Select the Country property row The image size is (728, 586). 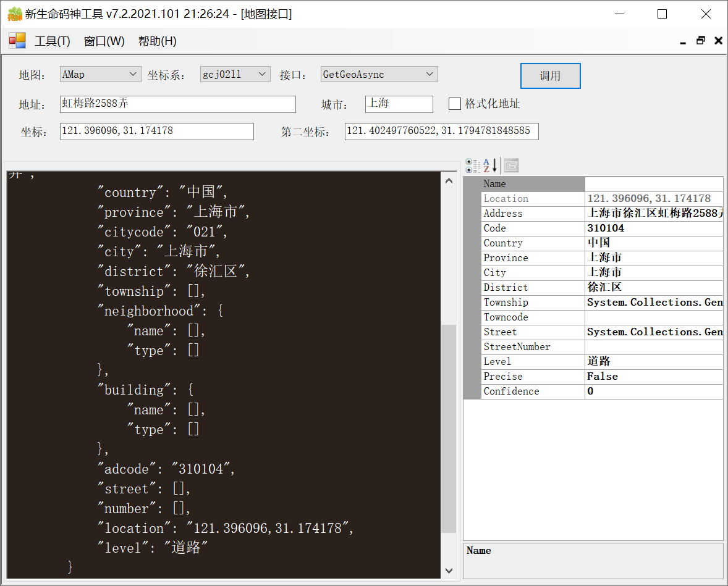point(602,243)
